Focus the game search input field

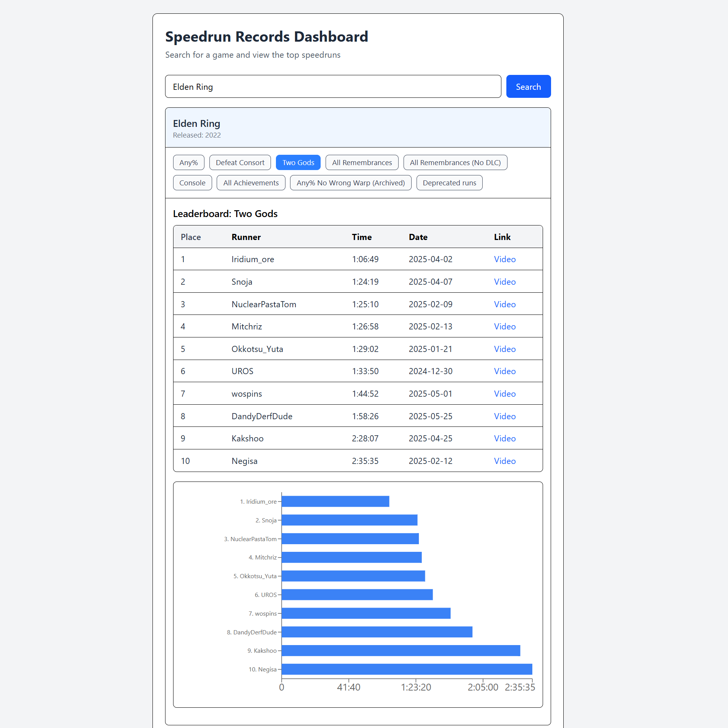tap(333, 86)
